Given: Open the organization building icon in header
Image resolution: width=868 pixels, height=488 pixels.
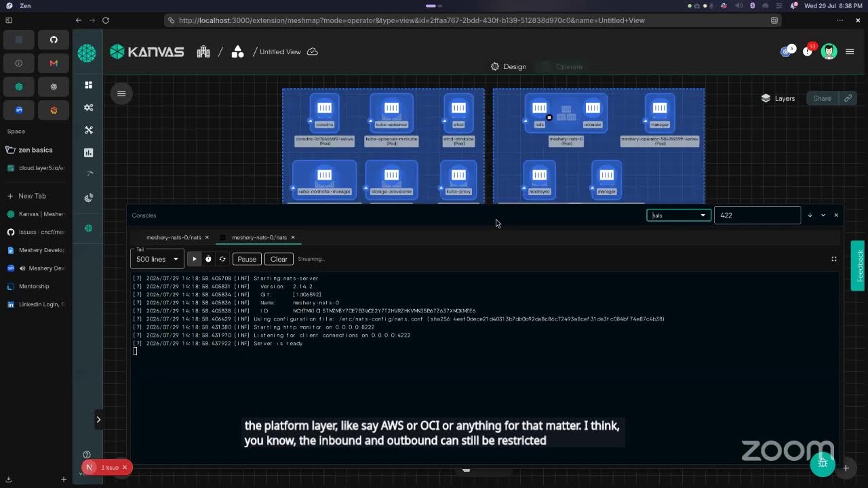Looking at the screenshot, I should click(203, 52).
